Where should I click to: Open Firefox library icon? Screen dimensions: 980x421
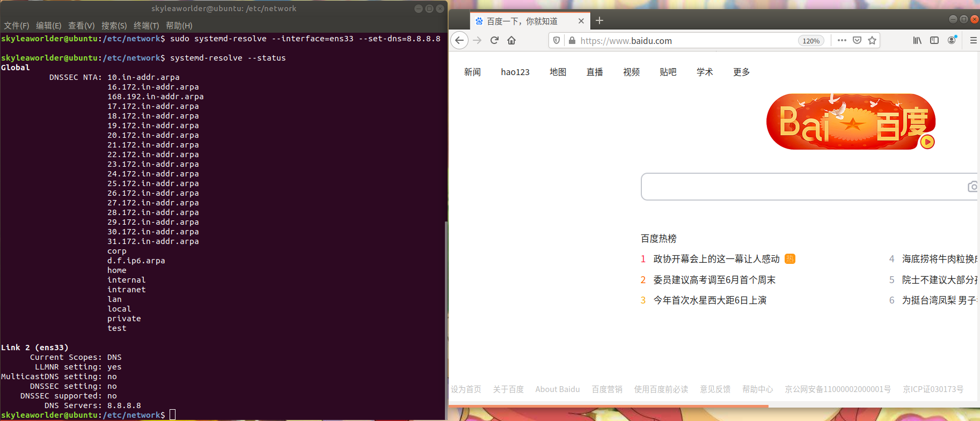tap(917, 40)
